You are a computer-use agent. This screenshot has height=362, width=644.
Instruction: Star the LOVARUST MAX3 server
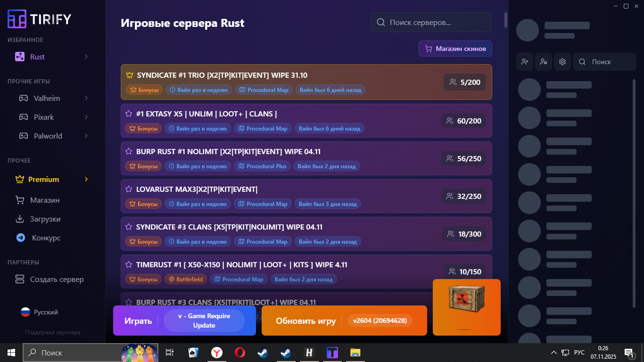pos(128,189)
